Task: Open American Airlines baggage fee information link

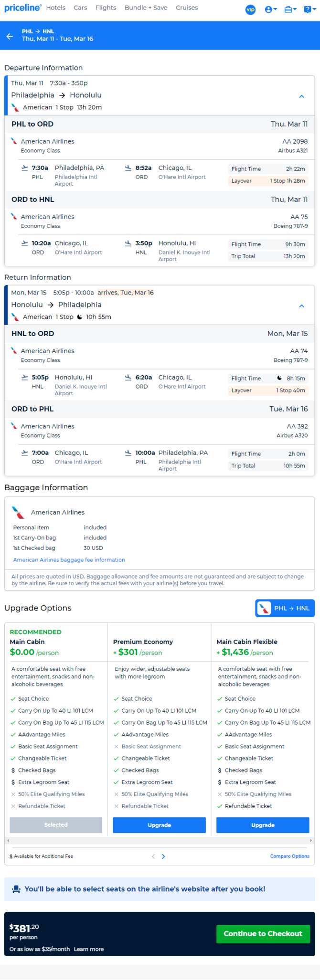Action: tap(69, 560)
